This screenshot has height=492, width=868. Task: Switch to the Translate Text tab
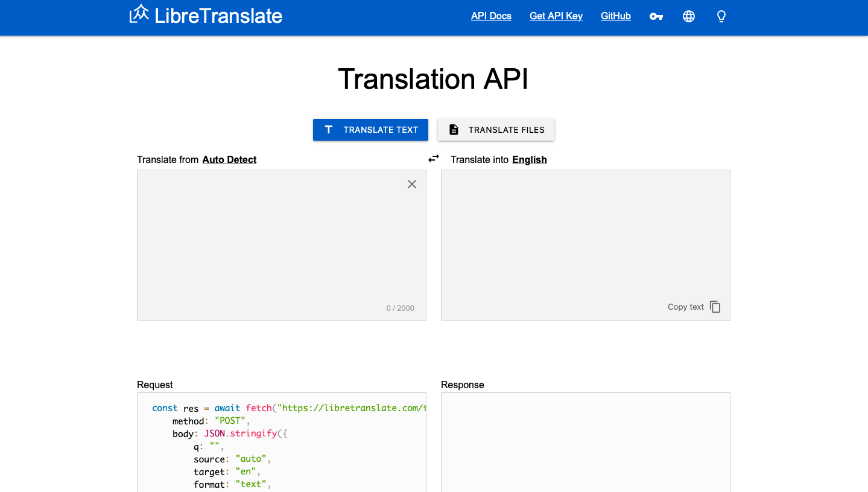coord(370,130)
